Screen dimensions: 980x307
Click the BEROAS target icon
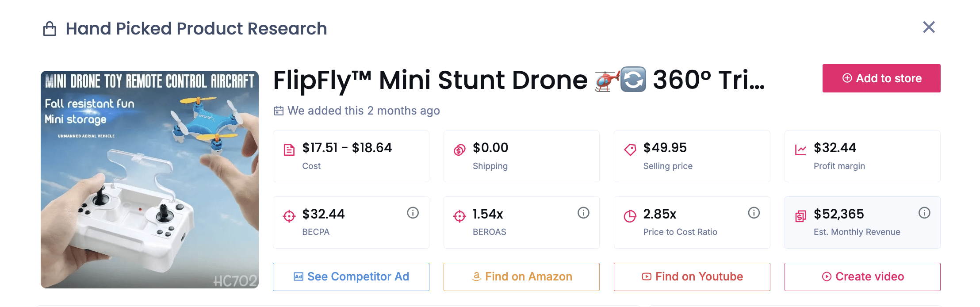coord(459,216)
